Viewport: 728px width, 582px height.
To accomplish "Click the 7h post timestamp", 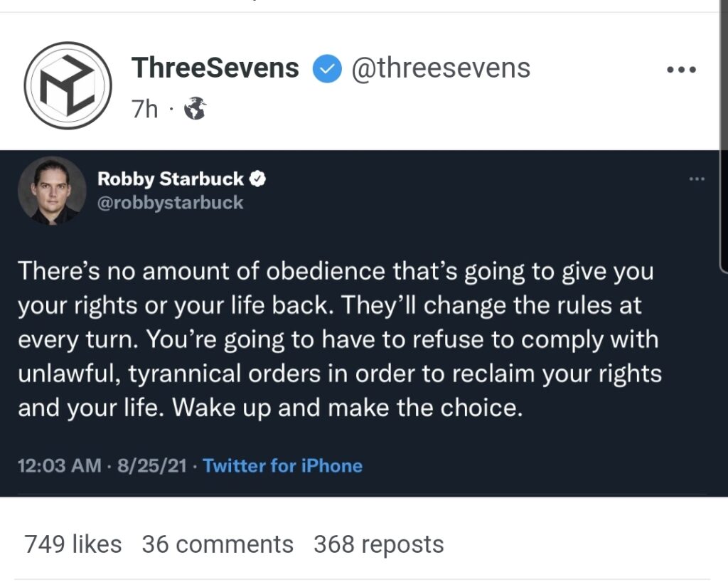I will coord(144,109).
